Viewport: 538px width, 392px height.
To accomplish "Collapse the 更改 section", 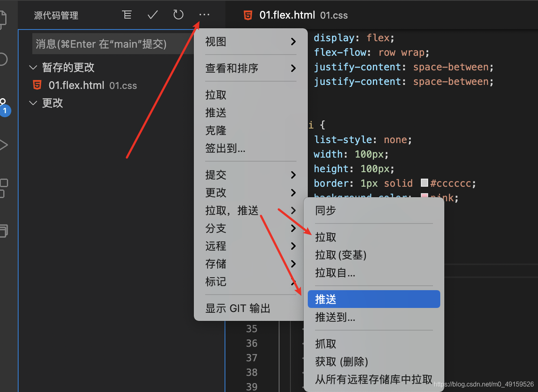I will click(33, 103).
